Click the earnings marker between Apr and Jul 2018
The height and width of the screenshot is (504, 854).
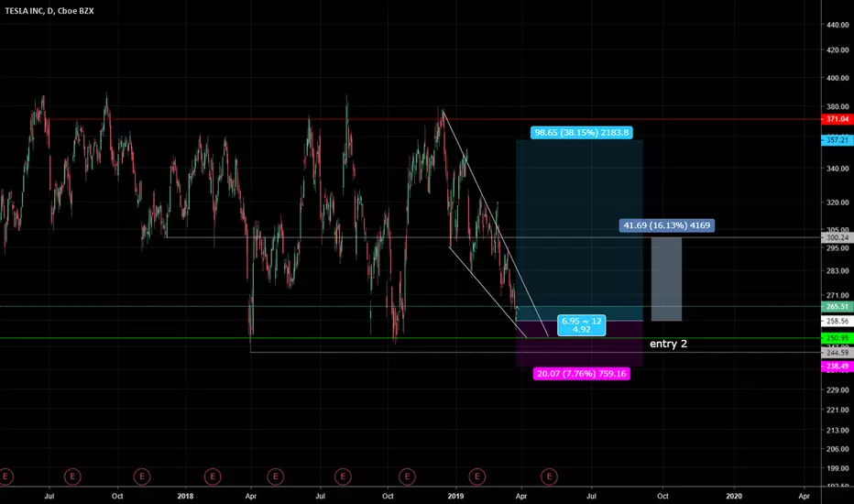point(276,477)
